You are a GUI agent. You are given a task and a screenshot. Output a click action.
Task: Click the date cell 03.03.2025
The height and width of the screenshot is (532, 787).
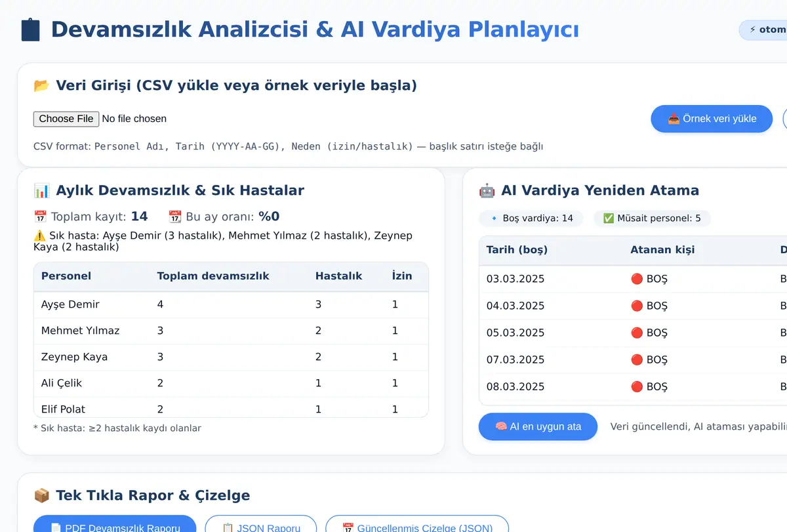click(x=515, y=279)
